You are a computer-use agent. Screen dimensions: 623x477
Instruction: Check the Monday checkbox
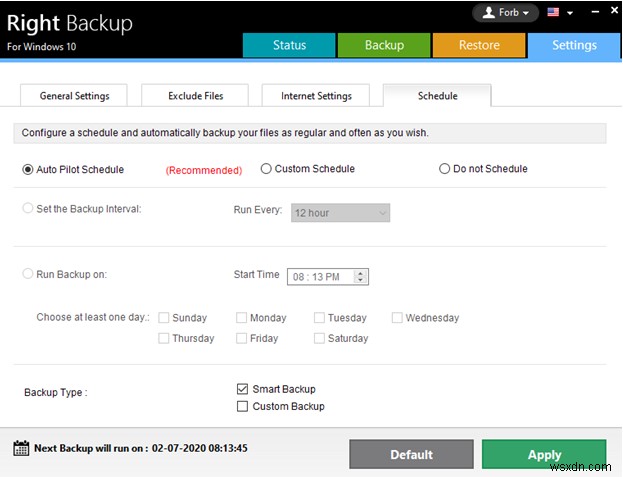[241, 318]
